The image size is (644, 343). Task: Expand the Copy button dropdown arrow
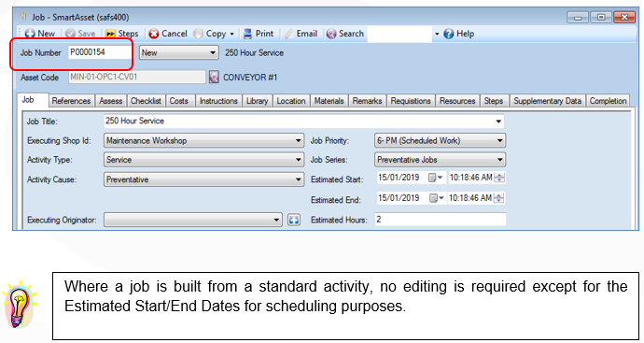tap(232, 35)
